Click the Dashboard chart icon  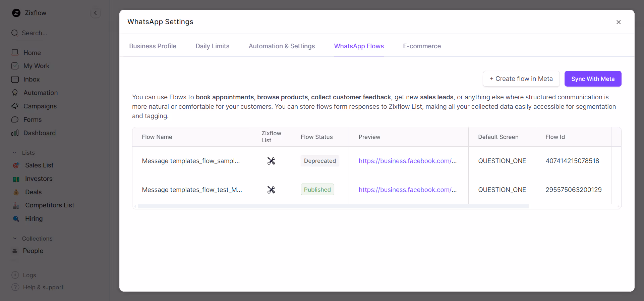point(15,133)
